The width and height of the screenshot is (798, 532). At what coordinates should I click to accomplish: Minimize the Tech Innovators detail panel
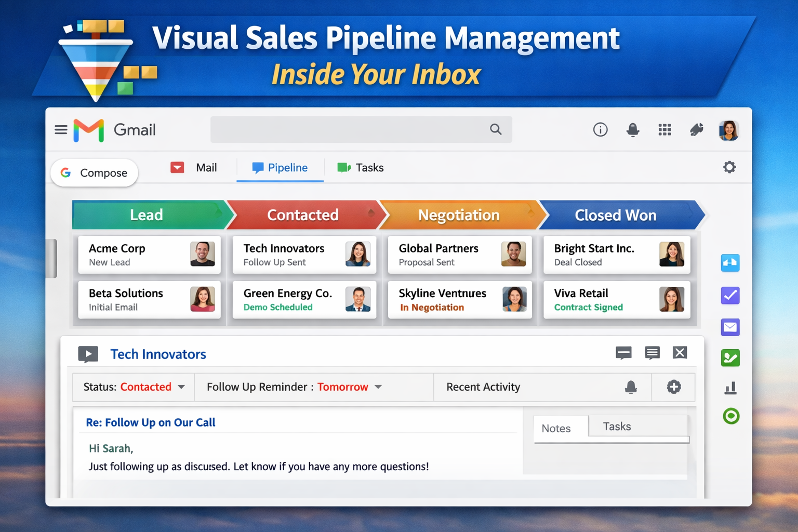(x=623, y=353)
